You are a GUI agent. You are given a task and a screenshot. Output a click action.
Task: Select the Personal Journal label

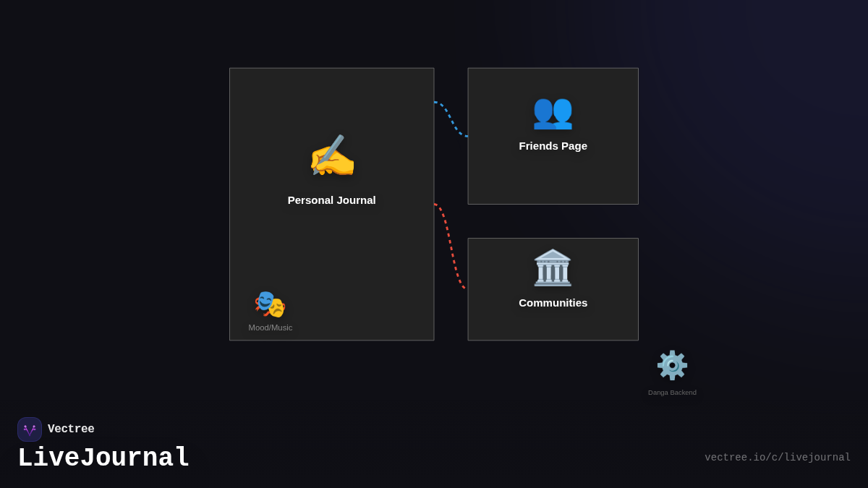(331, 200)
